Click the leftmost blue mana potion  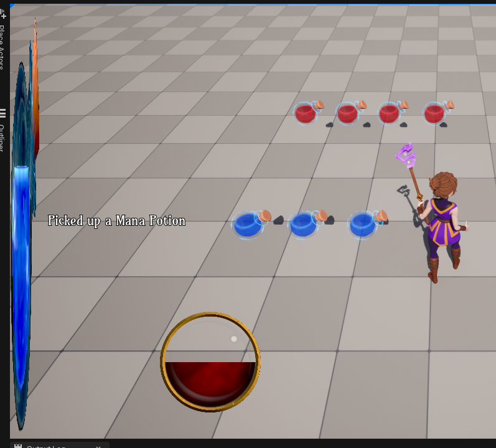coord(251,224)
